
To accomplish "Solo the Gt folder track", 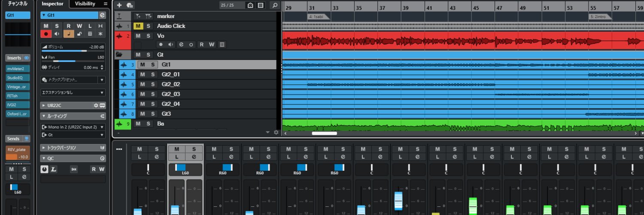I will [148, 55].
